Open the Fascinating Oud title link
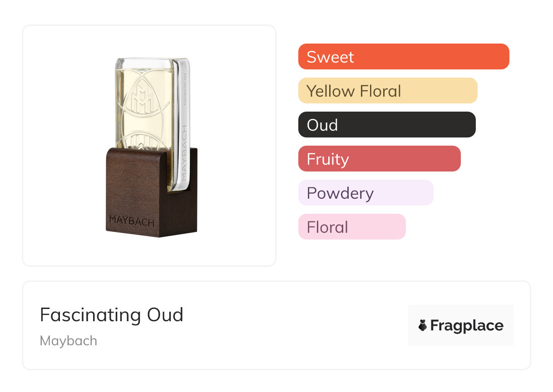This screenshot has height=392, width=553. tap(112, 315)
